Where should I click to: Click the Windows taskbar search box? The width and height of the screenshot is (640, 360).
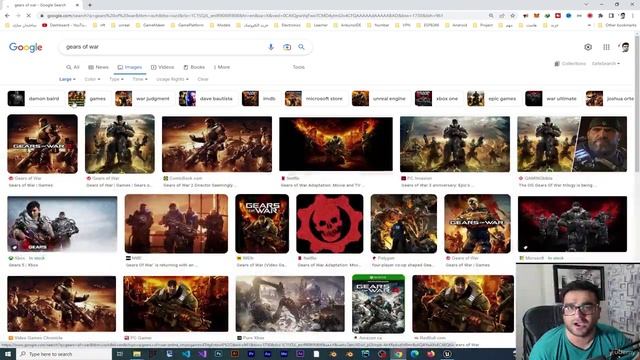click(64, 354)
